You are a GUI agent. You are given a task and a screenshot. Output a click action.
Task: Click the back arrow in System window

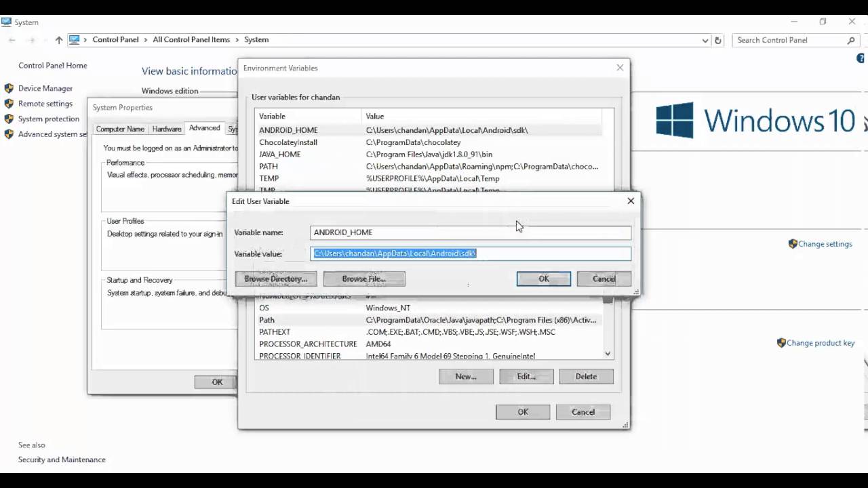coord(12,40)
